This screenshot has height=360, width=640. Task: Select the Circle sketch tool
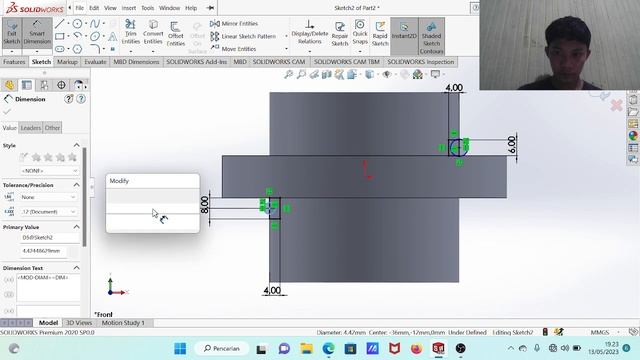pos(77,24)
